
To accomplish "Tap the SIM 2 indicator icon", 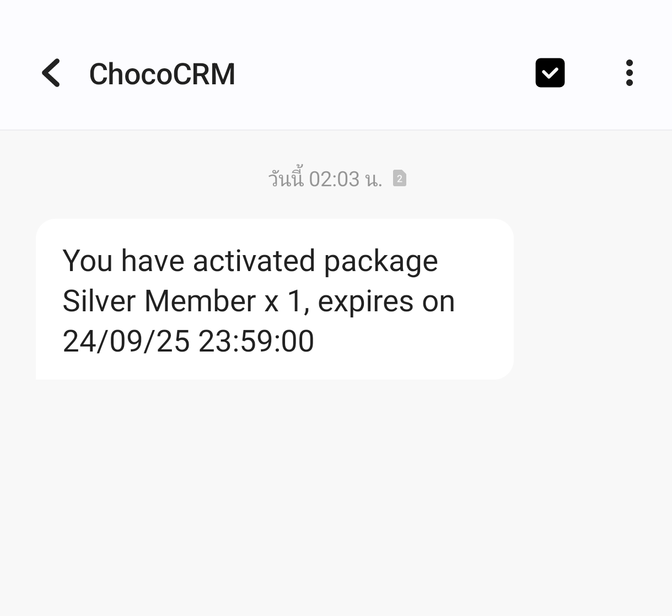I will (400, 179).
